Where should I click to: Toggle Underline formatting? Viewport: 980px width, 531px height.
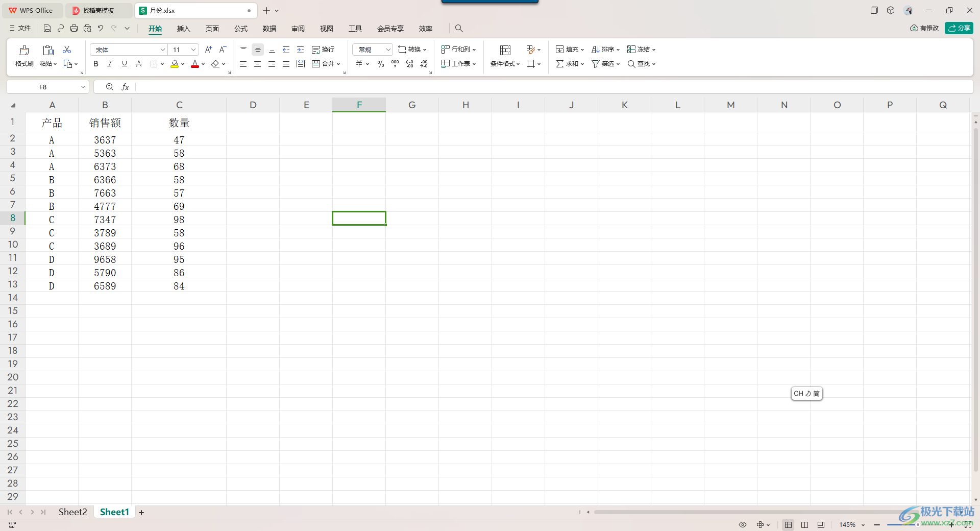pos(124,64)
